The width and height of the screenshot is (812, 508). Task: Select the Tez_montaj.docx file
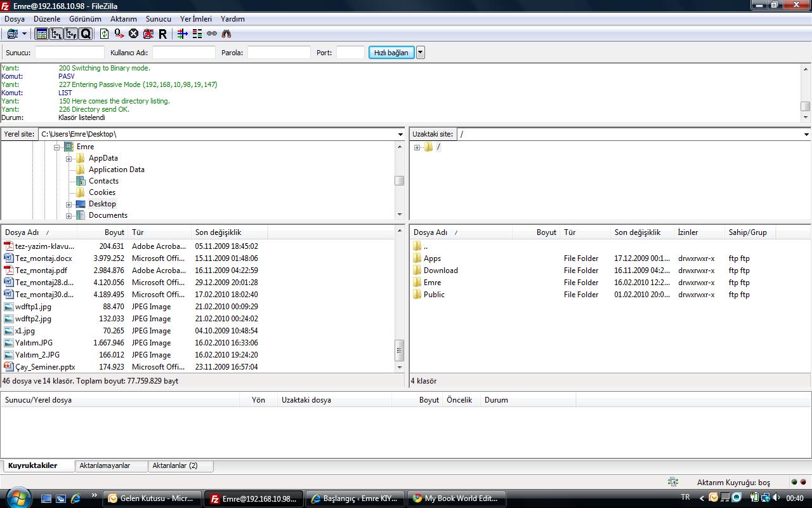tap(44, 258)
